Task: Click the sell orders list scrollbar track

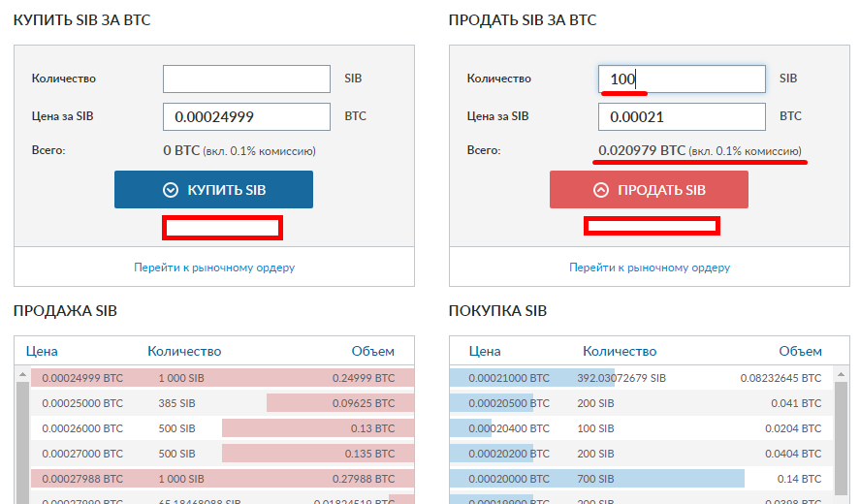Action: [22, 446]
